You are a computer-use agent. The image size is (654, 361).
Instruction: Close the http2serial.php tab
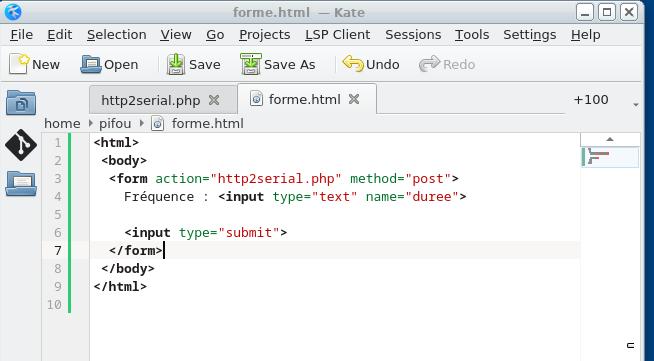(214, 100)
